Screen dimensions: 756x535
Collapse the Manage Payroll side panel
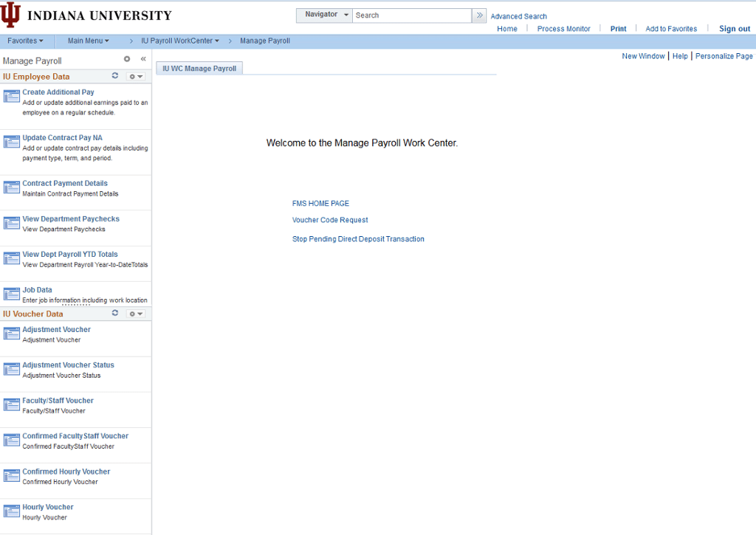(143, 59)
